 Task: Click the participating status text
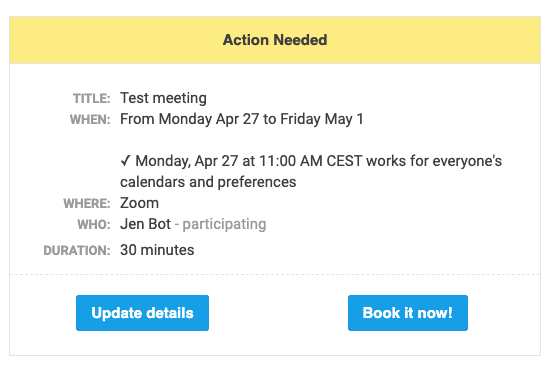[x=224, y=224]
